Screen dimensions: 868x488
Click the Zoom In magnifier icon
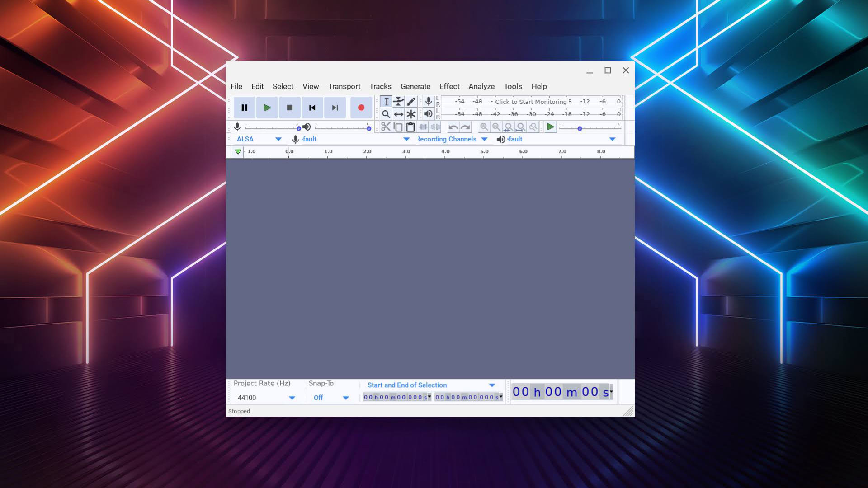[x=484, y=127]
